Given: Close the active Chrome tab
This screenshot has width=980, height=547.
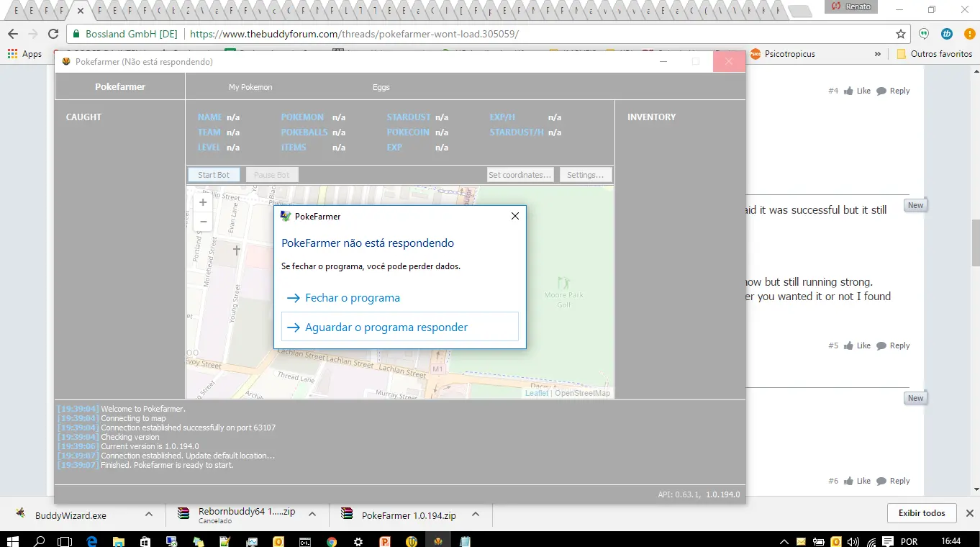Looking at the screenshot, I should [x=81, y=11].
